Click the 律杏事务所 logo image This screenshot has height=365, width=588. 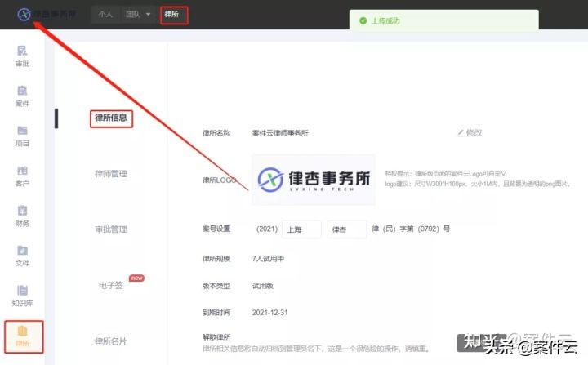coord(314,180)
